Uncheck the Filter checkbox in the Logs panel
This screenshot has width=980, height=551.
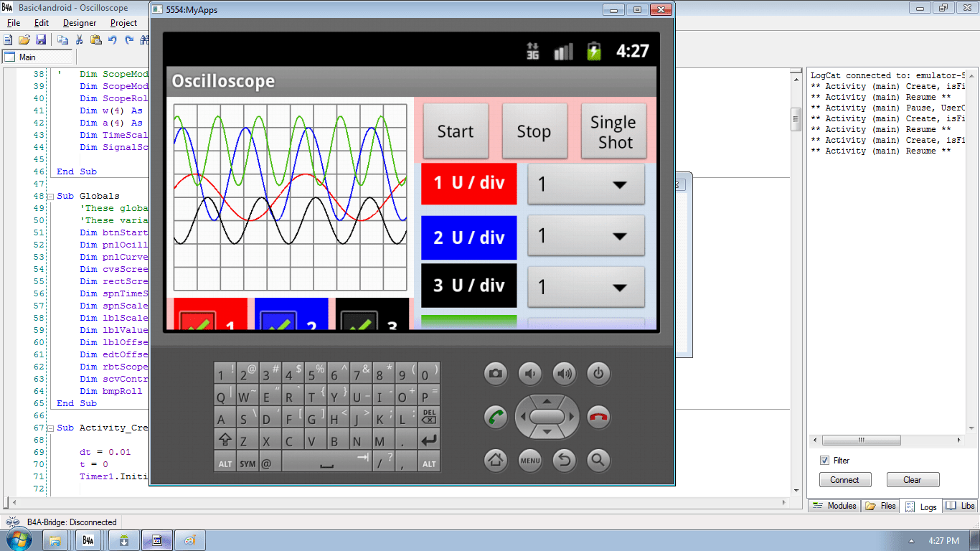825,460
